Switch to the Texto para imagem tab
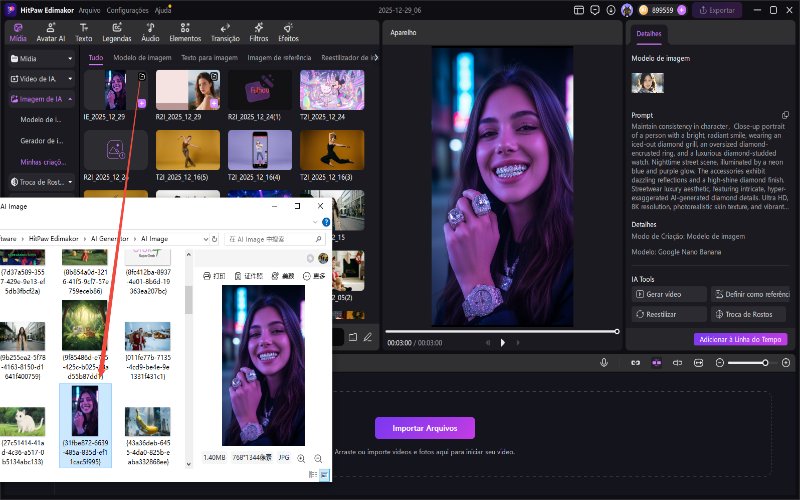Screen dimensions: 800x500 pos(207,57)
